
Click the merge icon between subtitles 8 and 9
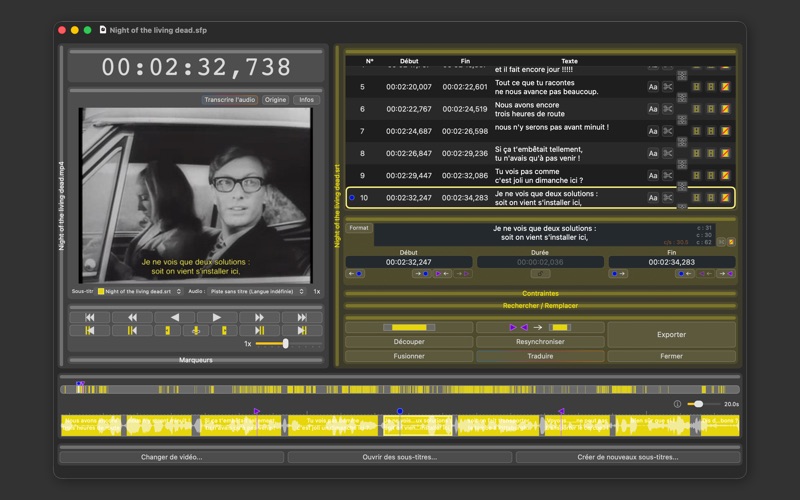(682, 164)
